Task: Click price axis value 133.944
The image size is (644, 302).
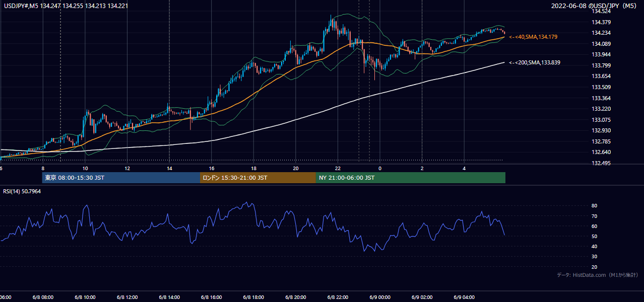Action: [x=601, y=54]
